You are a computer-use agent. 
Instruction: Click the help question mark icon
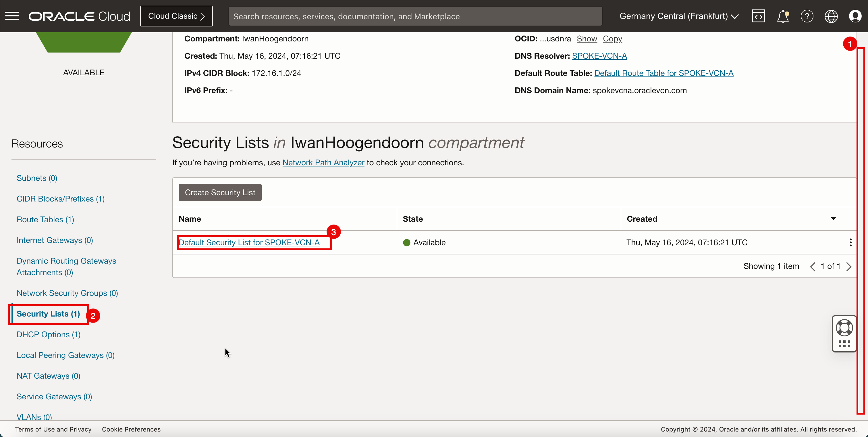tap(807, 16)
